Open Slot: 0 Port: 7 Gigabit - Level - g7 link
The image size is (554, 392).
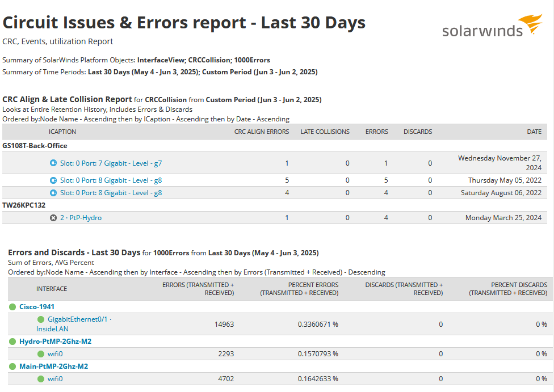pos(111,163)
